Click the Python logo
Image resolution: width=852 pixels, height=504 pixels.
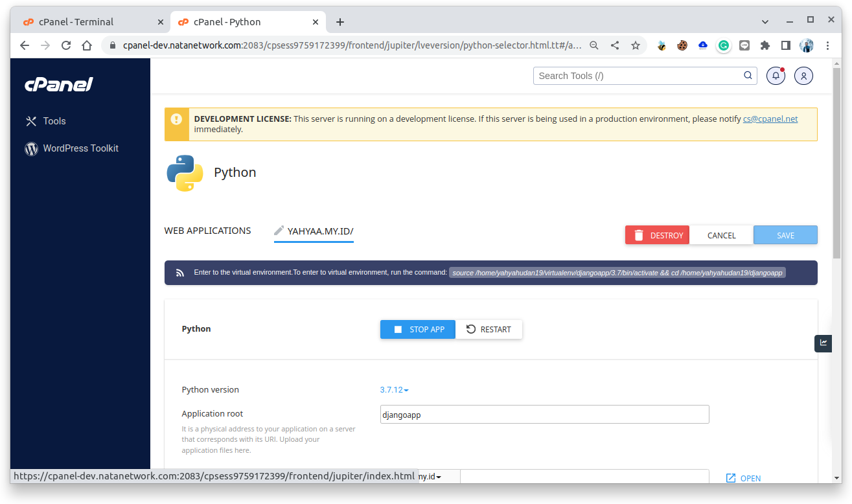click(x=185, y=173)
